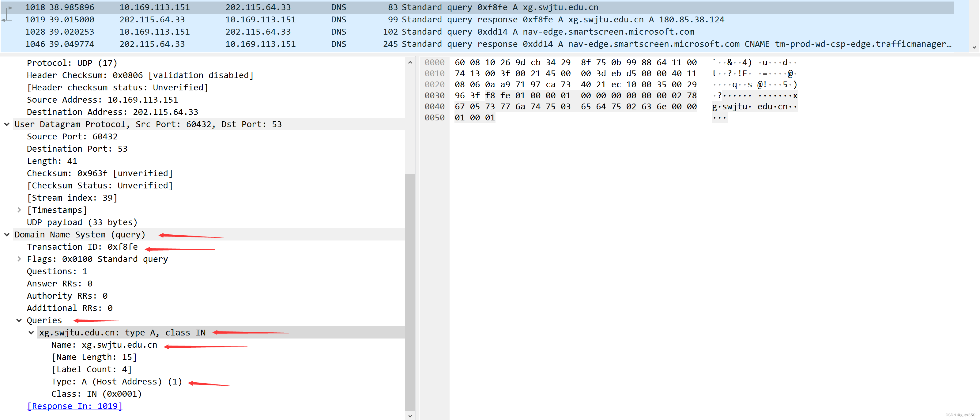The image size is (980, 420).
Task: Open the Response In: 1019 link
Action: (x=74, y=406)
